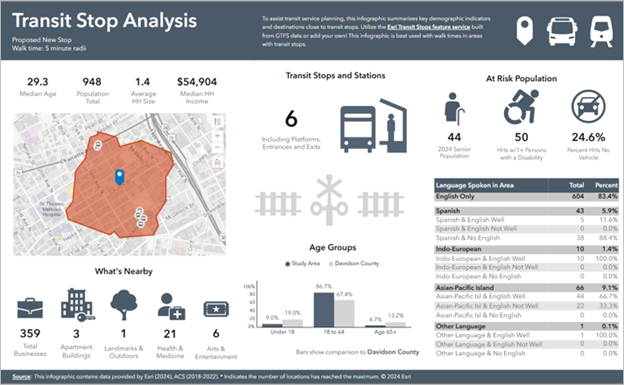Image resolution: width=624 pixels, height=385 pixels.
Task: Click the 50 HHs with Disability value
Action: 521,137
